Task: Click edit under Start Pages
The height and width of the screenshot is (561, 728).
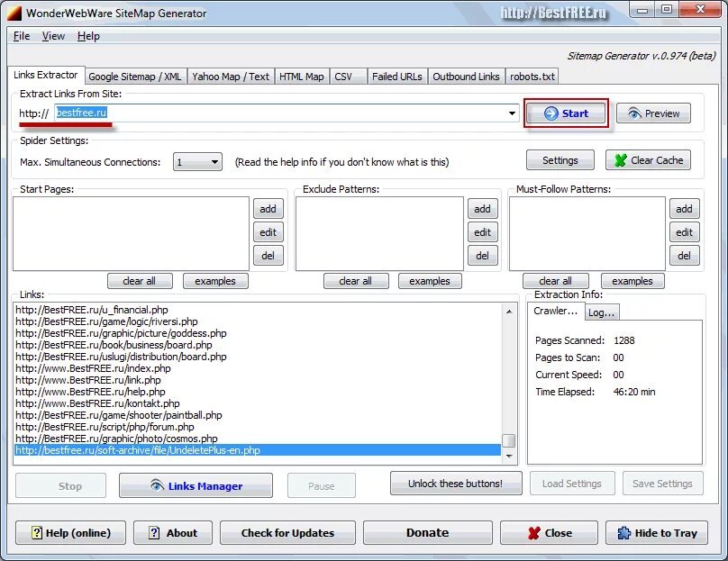Action: pos(268,232)
